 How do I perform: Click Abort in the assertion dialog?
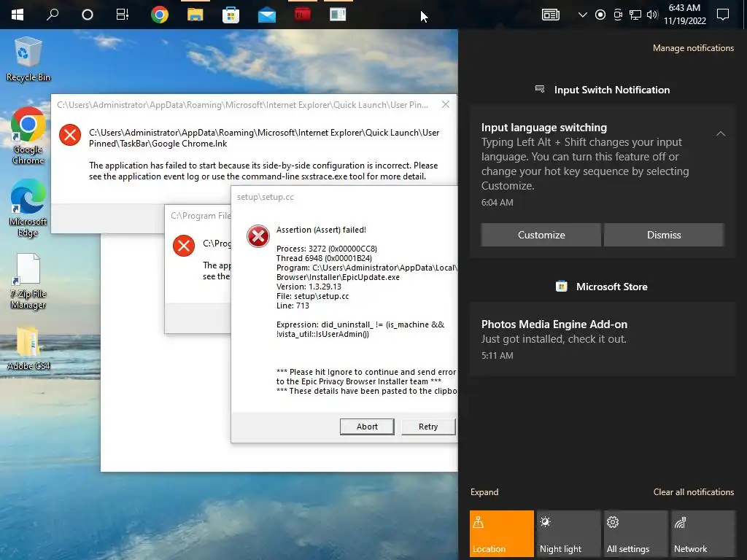tap(367, 427)
